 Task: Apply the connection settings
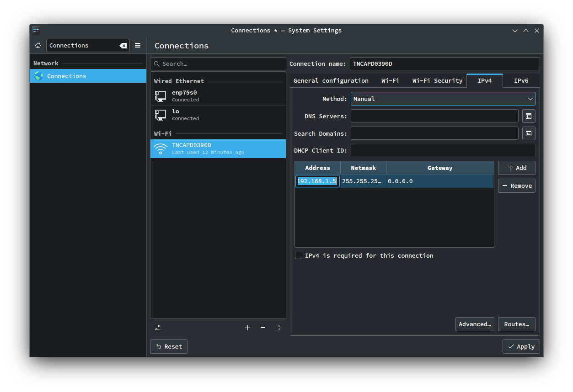(x=521, y=346)
